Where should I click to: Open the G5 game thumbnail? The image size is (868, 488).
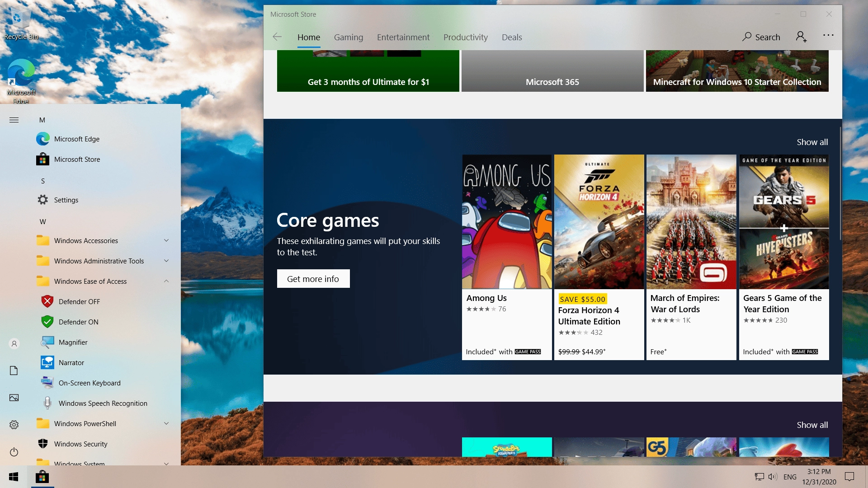(x=691, y=447)
